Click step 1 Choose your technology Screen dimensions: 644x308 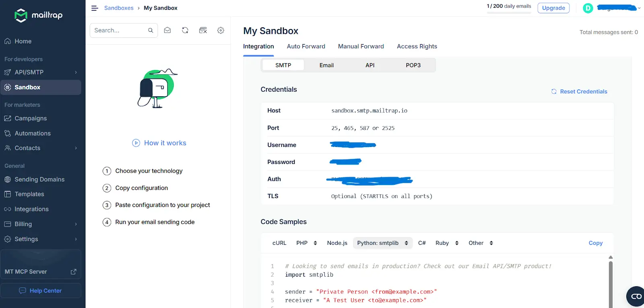[x=142, y=171]
